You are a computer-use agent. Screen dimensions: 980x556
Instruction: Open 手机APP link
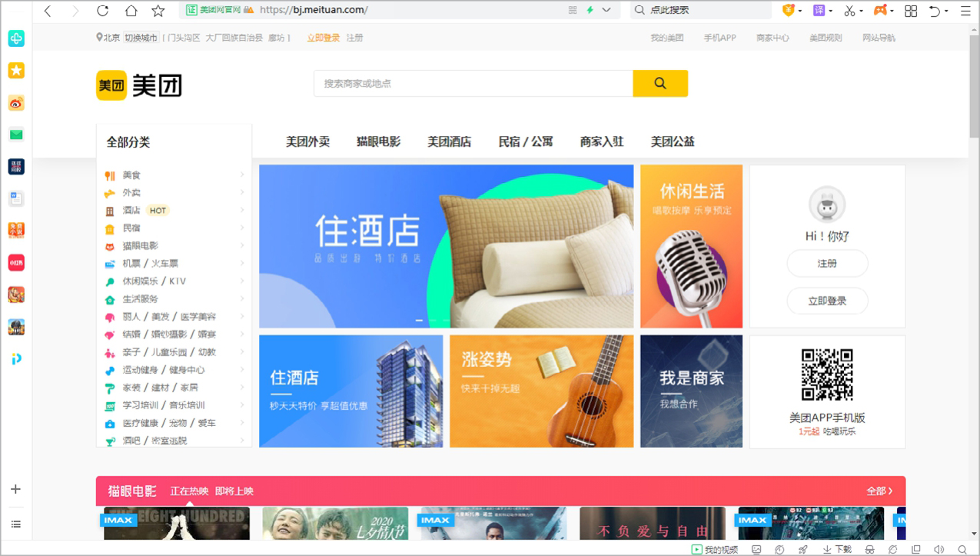[719, 38]
